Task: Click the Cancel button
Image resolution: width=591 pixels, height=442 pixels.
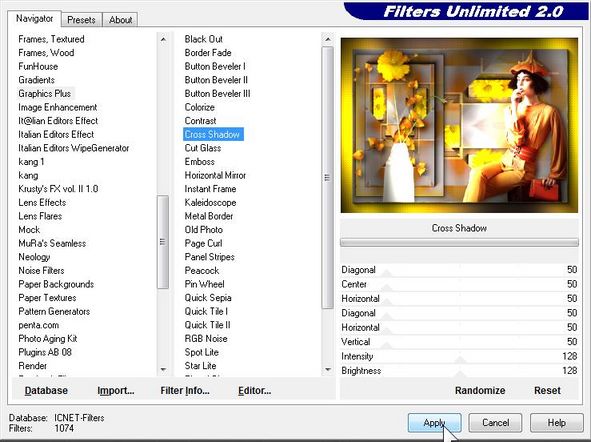Action: coord(495,422)
